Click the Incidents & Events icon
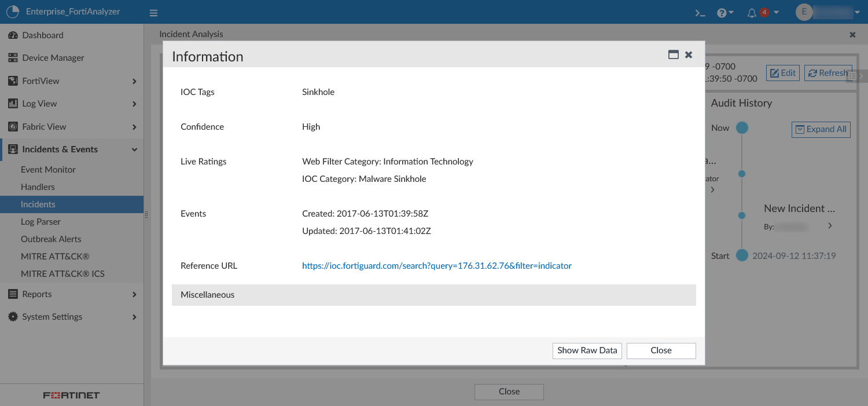 (x=13, y=149)
